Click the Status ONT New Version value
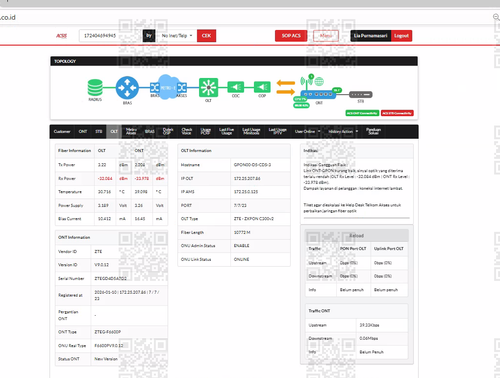This screenshot has width=500, height=378. pyautogui.click(x=106, y=359)
